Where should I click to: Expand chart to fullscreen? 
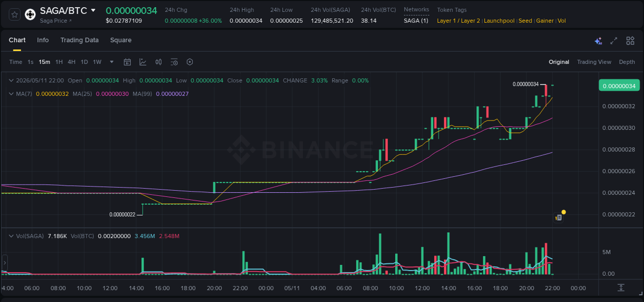coord(614,41)
